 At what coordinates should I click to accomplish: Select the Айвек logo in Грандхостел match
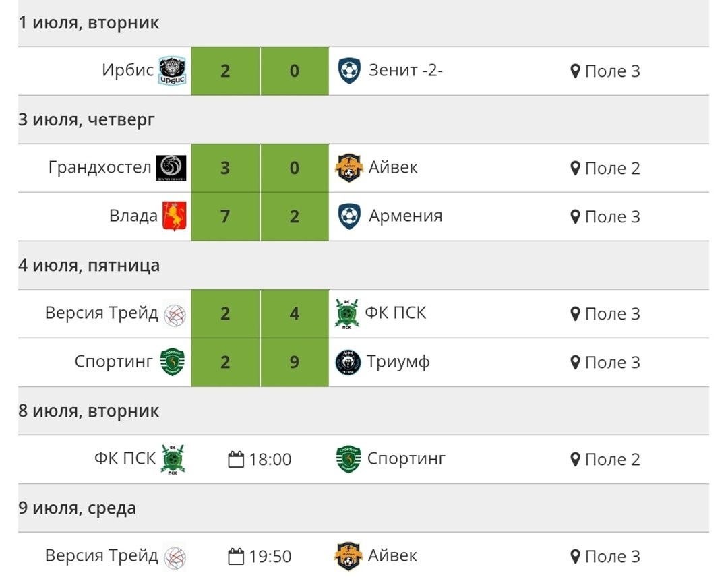click(x=348, y=168)
